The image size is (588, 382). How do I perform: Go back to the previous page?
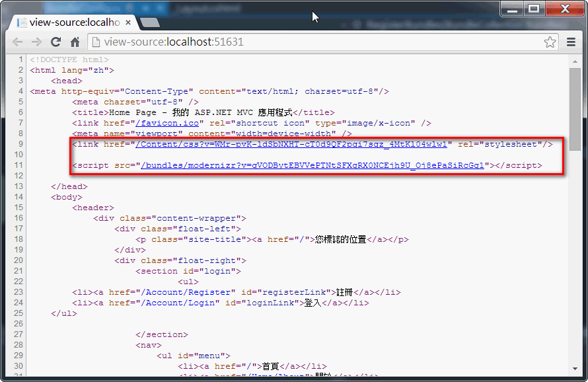18,42
